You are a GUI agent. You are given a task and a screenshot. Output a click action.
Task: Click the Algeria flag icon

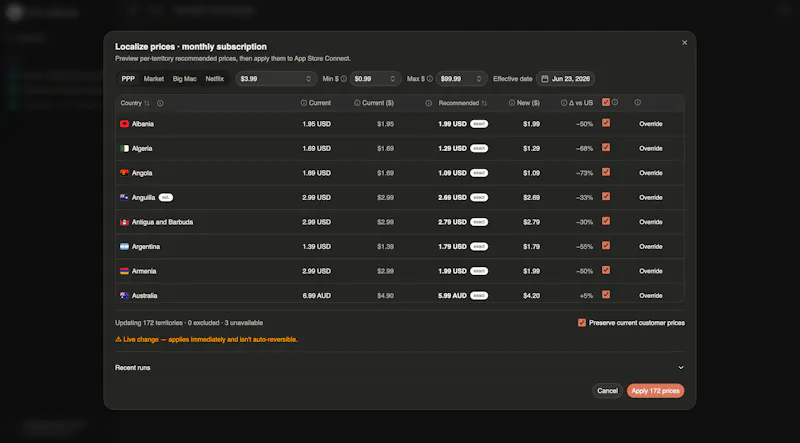click(x=124, y=148)
